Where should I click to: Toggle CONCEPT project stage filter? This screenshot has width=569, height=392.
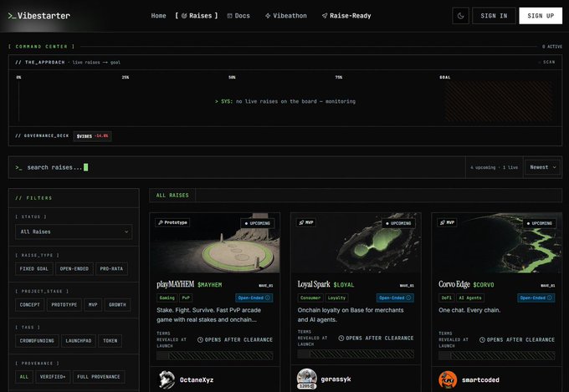[30, 304]
